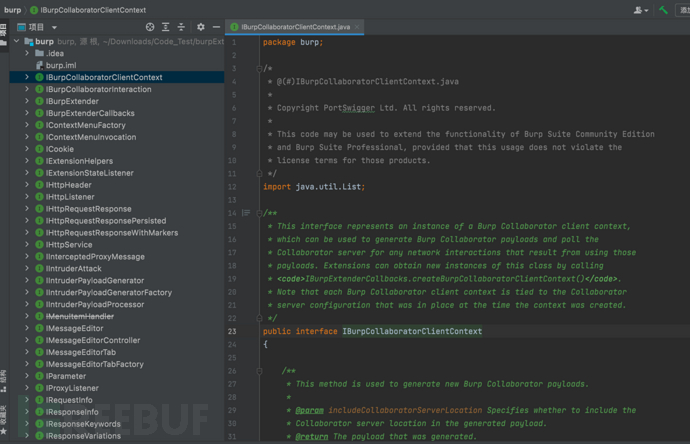
Task: Toggle code folding at interface line 14
Action: (258, 213)
